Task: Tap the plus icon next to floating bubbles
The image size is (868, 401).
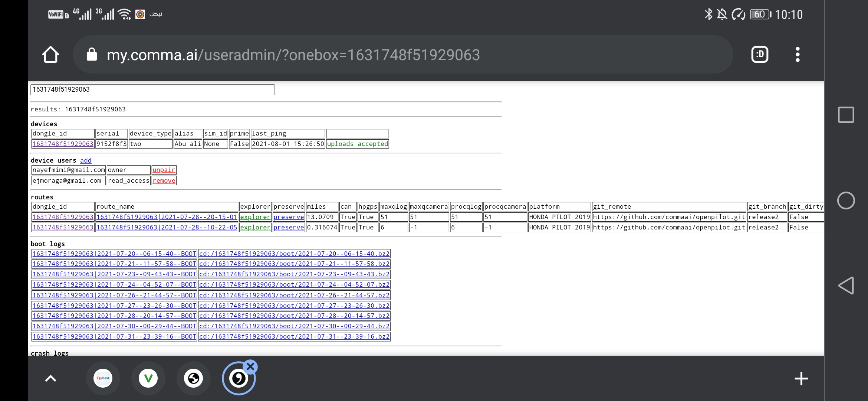Action: pos(801,378)
